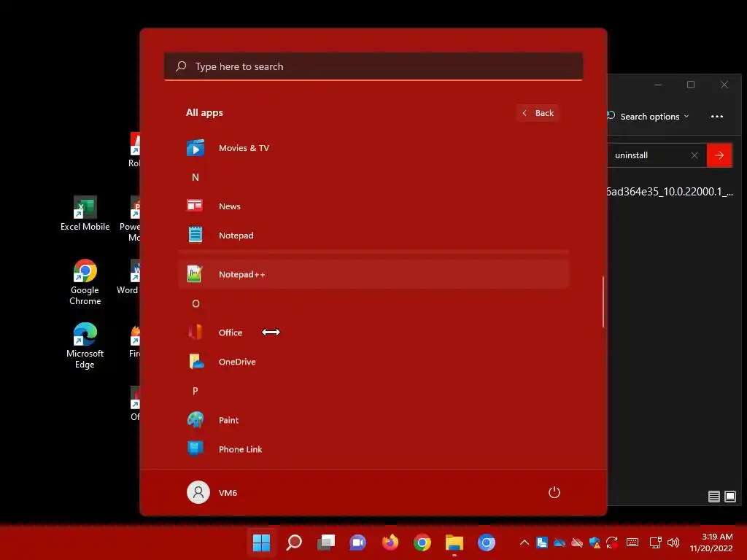Open taskbar Search magnifier icon
Screen dimensions: 747x560
pos(294,542)
